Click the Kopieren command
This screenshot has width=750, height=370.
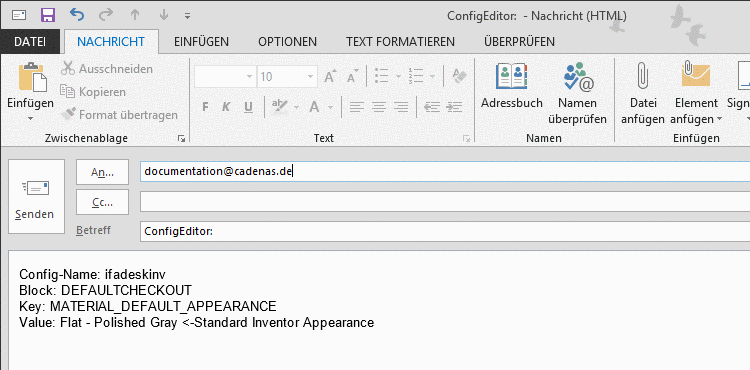(93, 92)
